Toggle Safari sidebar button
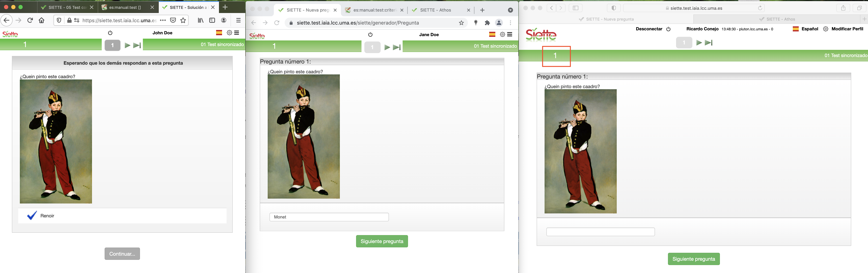Viewport: 868px width, 273px height. (x=576, y=8)
